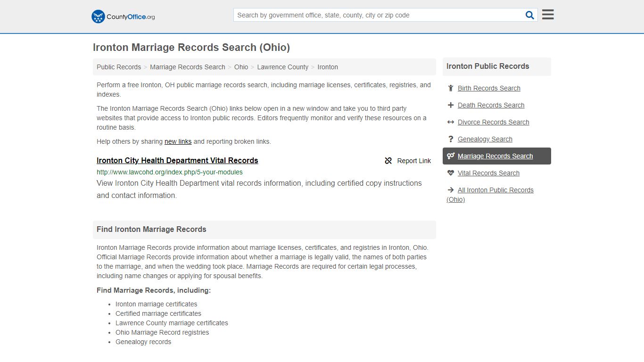Viewport: 644px width, 362px height.
Task: Click 'Ohio Marriage Record registries' list item
Action: tap(162, 332)
